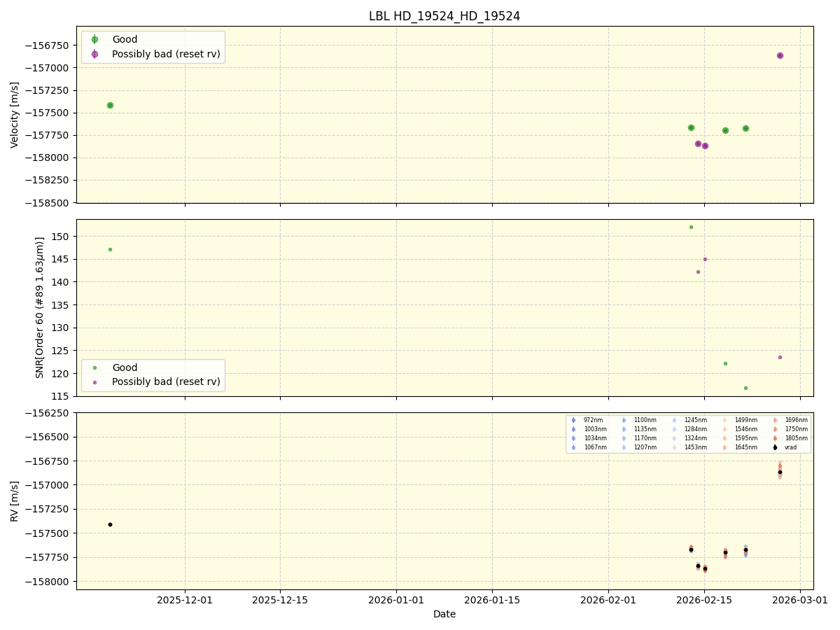The width and height of the screenshot is (840, 630).
Task: Select the Date axis label
Action: coord(445,615)
